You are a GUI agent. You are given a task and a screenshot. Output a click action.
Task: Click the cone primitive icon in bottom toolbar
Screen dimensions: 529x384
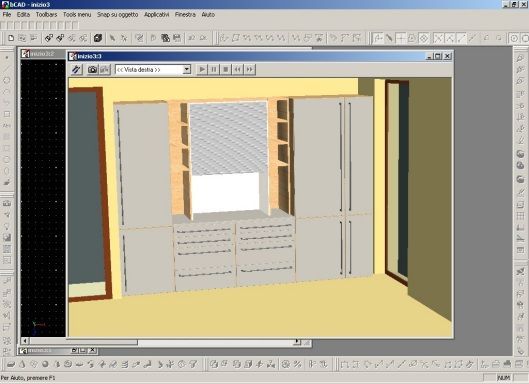point(22,364)
